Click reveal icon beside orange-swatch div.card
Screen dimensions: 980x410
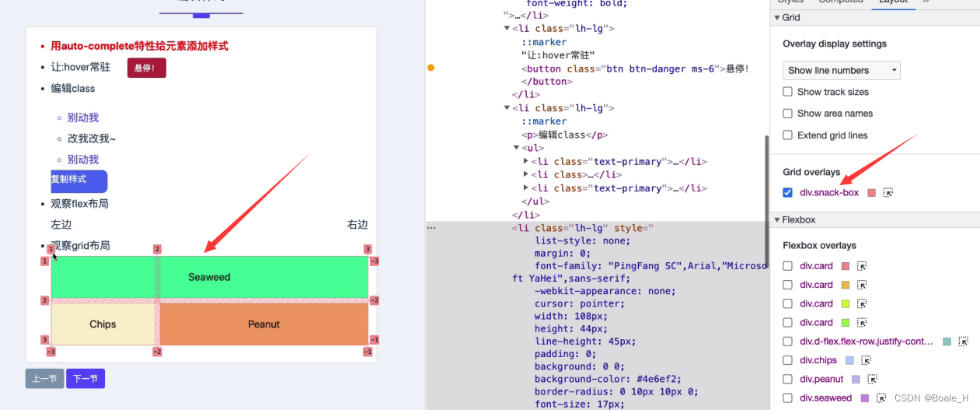point(861,285)
